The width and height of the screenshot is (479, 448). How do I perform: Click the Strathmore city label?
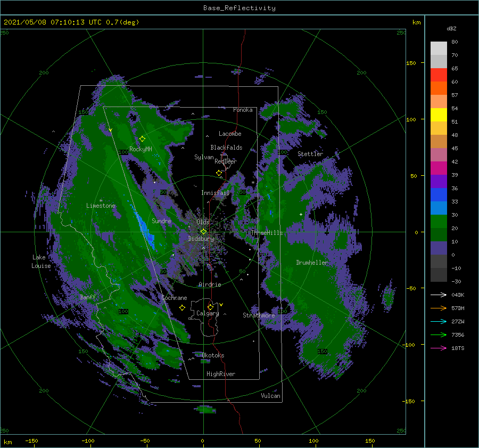tap(259, 315)
